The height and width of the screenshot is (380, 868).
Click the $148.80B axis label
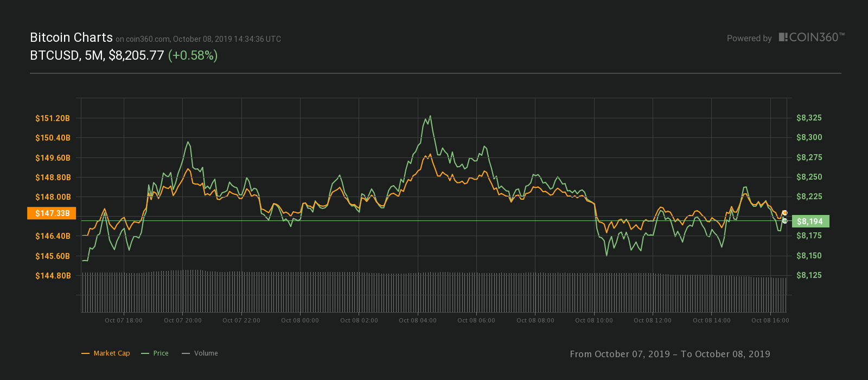click(53, 178)
